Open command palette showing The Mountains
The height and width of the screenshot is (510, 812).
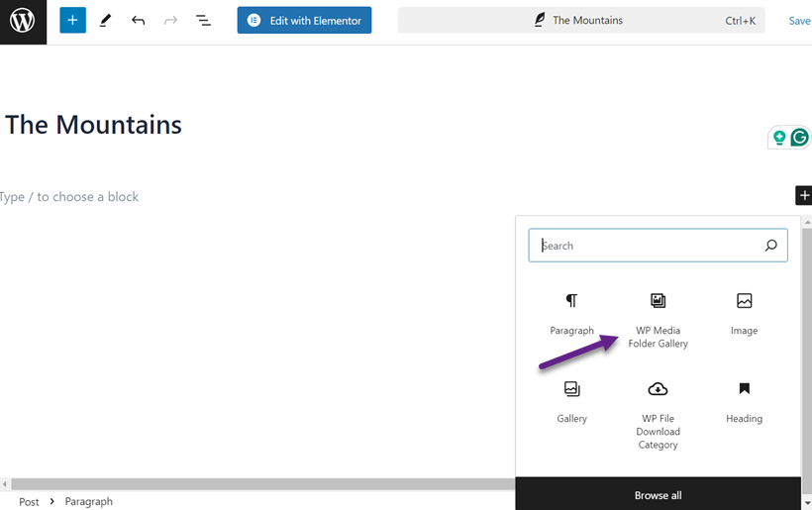pos(580,20)
